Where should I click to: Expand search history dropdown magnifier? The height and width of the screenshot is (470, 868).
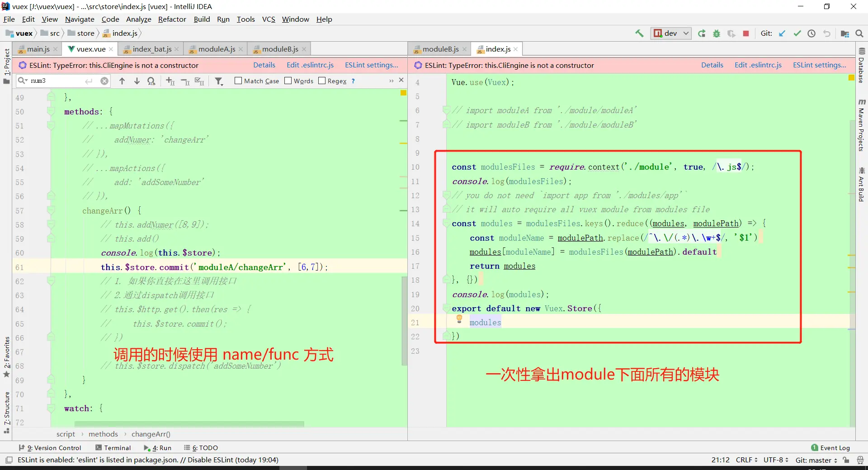pyautogui.click(x=22, y=81)
